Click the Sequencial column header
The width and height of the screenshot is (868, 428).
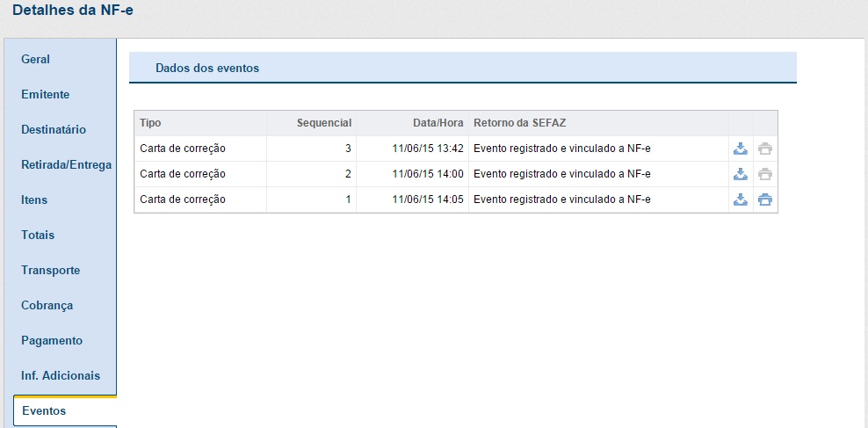(x=323, y=123)
